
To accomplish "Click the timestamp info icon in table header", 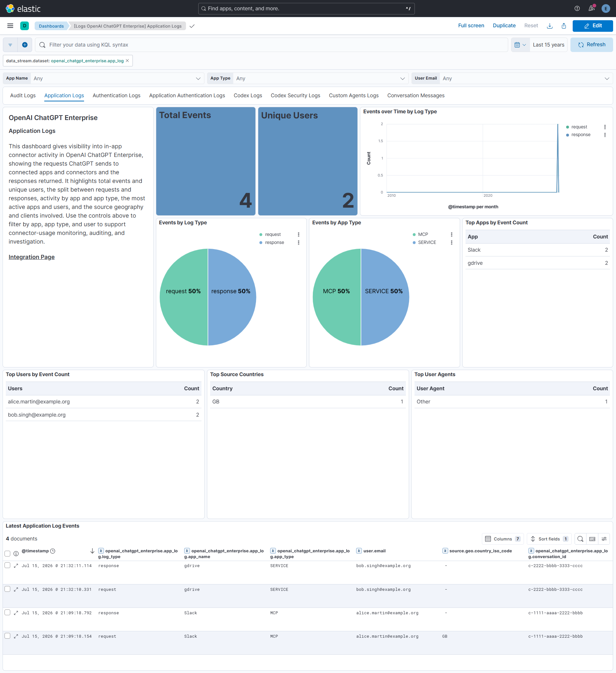I will [16, 554].
